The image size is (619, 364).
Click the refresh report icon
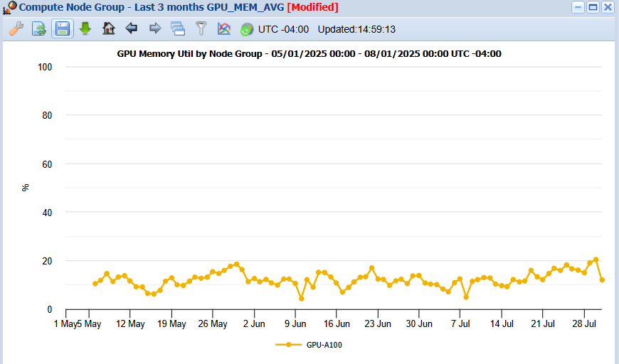point(39,28)
